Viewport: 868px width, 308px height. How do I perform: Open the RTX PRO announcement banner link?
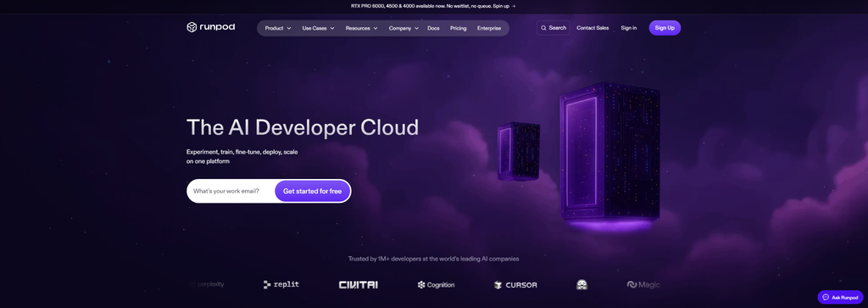[433, 6]
